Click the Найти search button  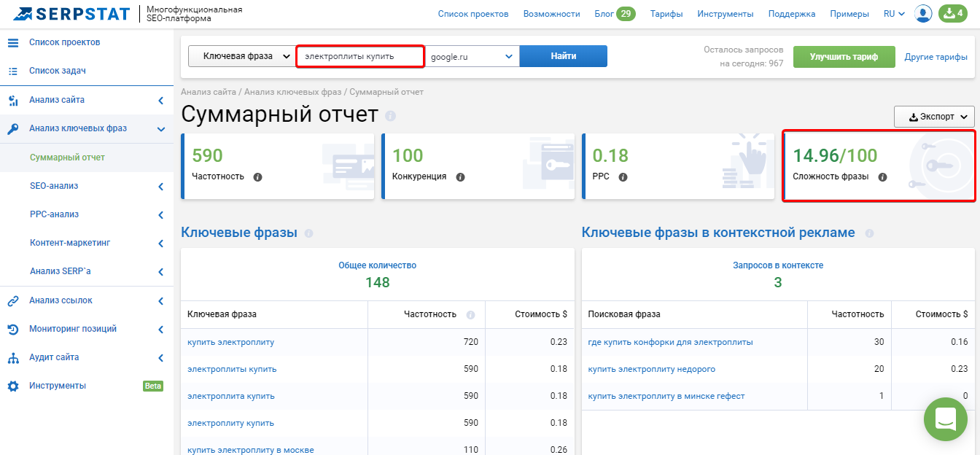point(563,56)
